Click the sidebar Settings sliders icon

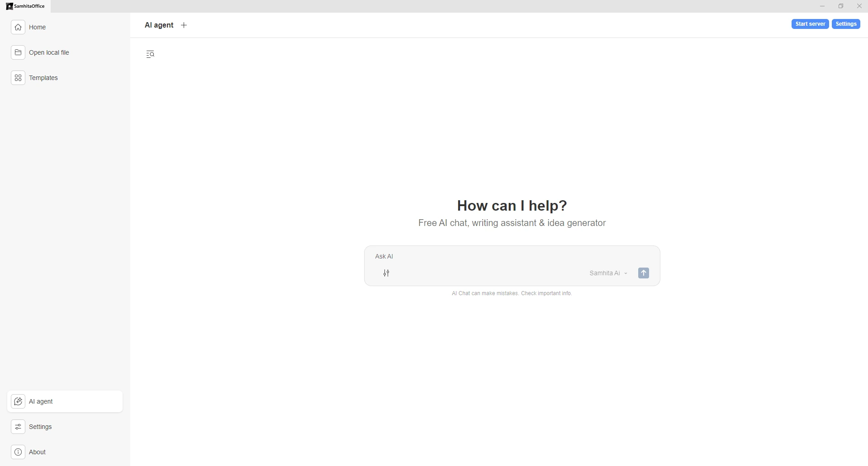[x=18, y=427]
